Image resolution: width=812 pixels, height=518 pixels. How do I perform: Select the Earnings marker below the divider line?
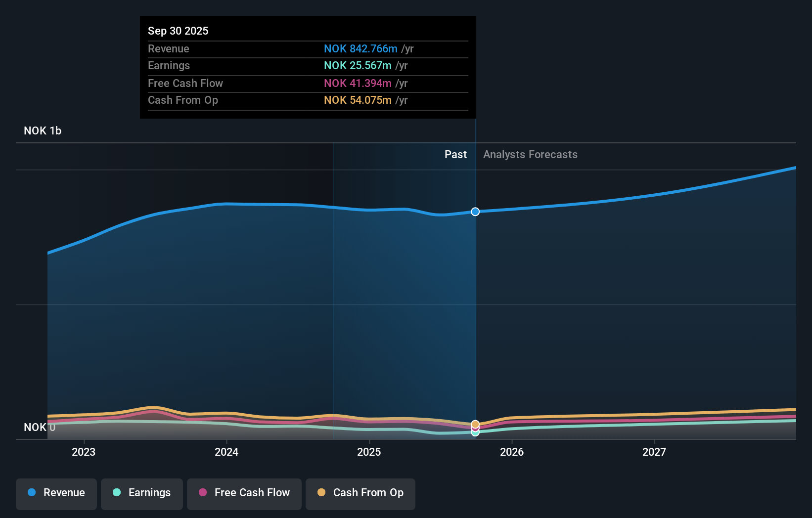click(475, 433)
